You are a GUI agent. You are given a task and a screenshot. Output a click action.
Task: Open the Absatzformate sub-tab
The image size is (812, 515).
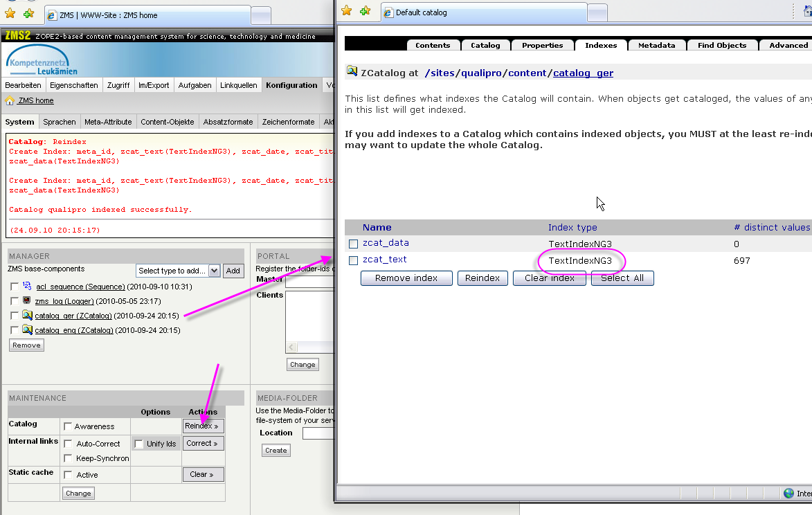228,122
